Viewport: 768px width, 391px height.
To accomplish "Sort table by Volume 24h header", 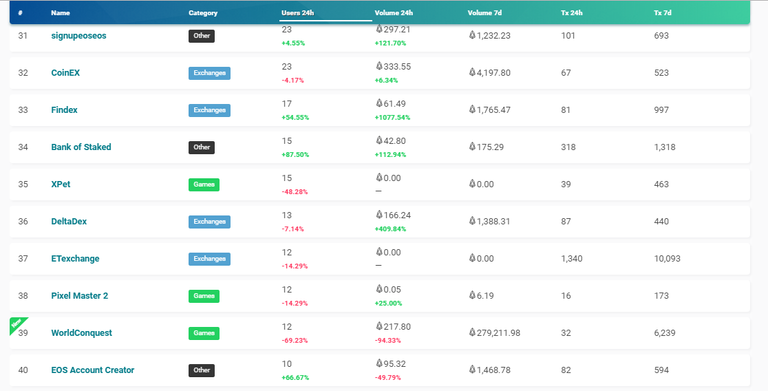I will click(394, 13).
